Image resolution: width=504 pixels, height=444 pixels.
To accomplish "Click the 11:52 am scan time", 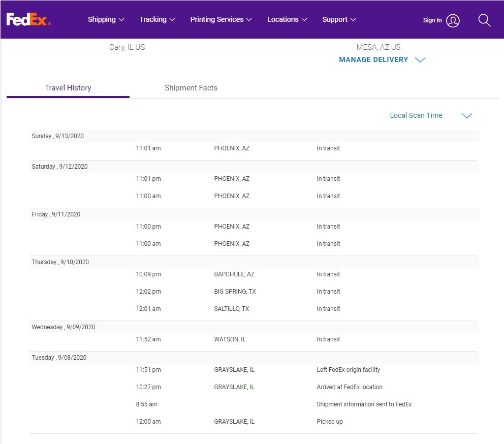I will click(x=148, y=339).
